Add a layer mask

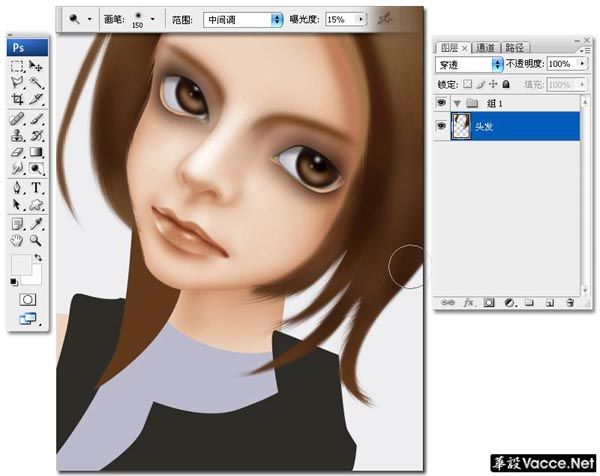pos(489,303)
